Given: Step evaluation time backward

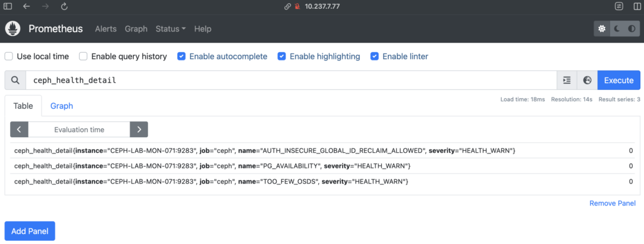Looking at the screenshot, I should click(19, 130).
